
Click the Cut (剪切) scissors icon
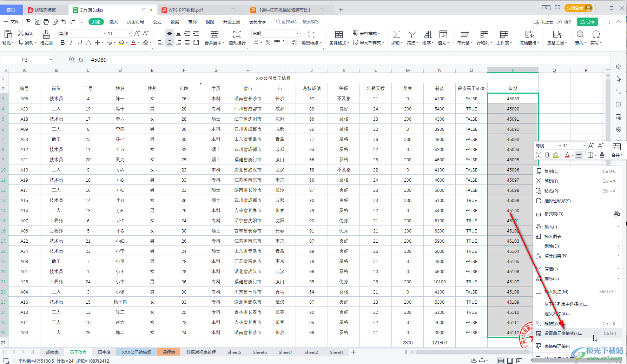(x=21, y=33)
